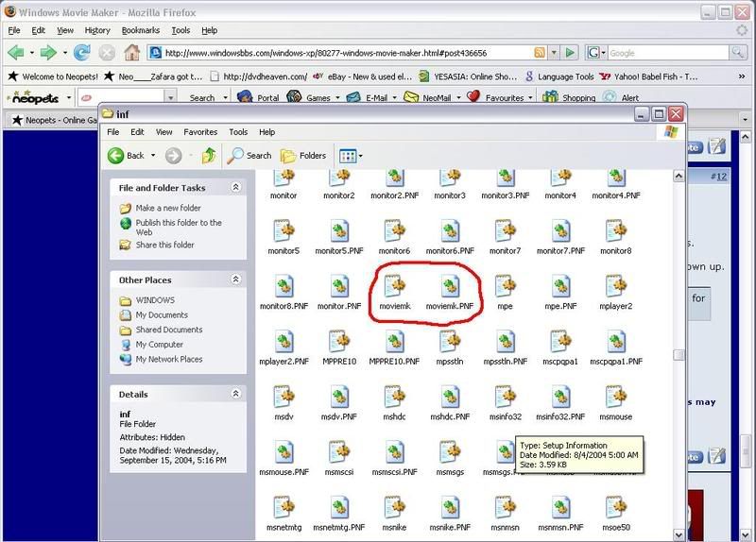
Task: Click the Back button in inf window
Action: [126, 156]
